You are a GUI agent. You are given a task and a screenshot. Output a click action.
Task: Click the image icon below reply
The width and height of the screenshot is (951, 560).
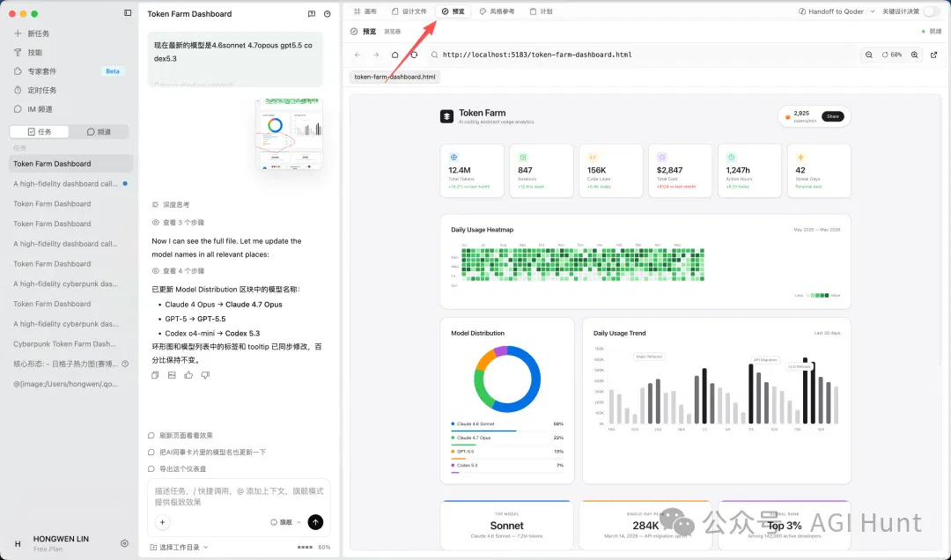tap(172, 376)
